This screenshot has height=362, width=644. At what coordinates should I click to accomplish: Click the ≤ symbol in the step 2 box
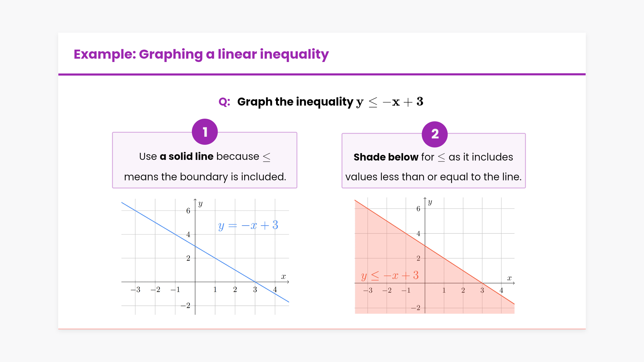pos(441,157)
